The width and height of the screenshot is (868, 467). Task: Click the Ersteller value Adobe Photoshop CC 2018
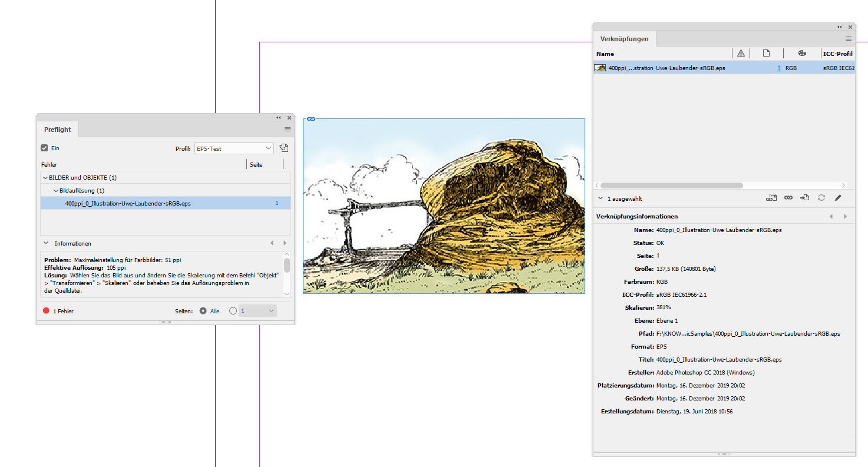click(x=705, y=372)
